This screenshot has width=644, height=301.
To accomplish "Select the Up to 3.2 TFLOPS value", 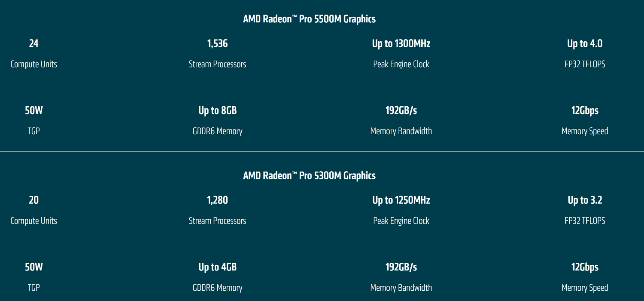I will (585, 200).
